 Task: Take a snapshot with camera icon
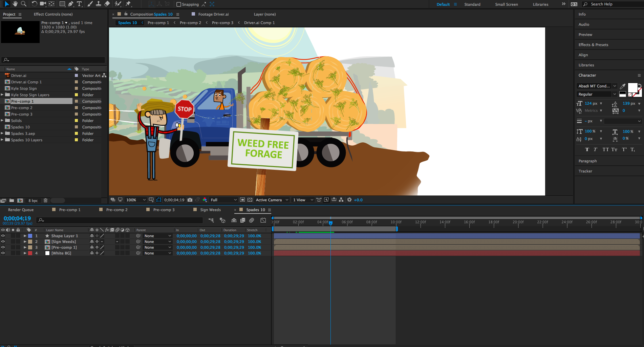(x=190, y=200)
